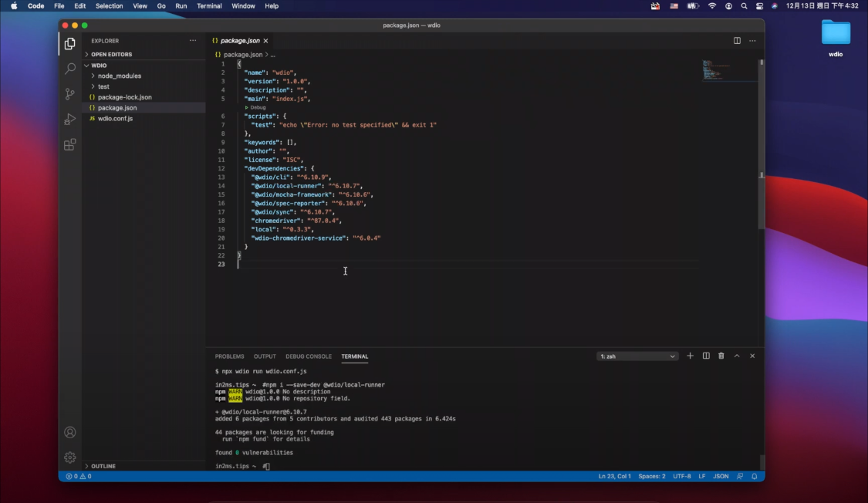Open editor more actions ellipsis
Image resolution: width=868 pixels, height=503 pixels.
pos(752,40)
